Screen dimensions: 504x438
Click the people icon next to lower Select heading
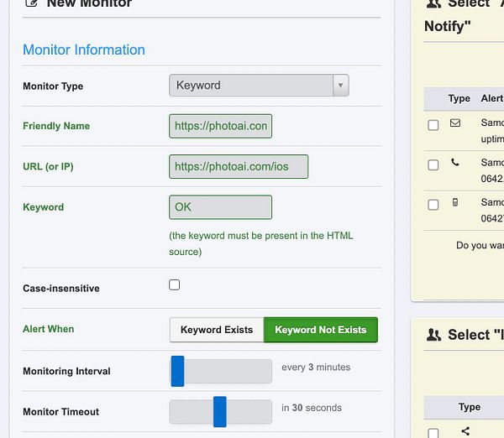pyautogui.click(x=433, y=335)
